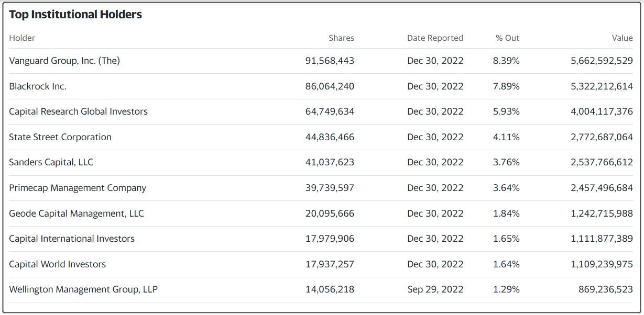
Task: Select Sanders Capital, LLC holder name
Action: [x=51, y=162]
